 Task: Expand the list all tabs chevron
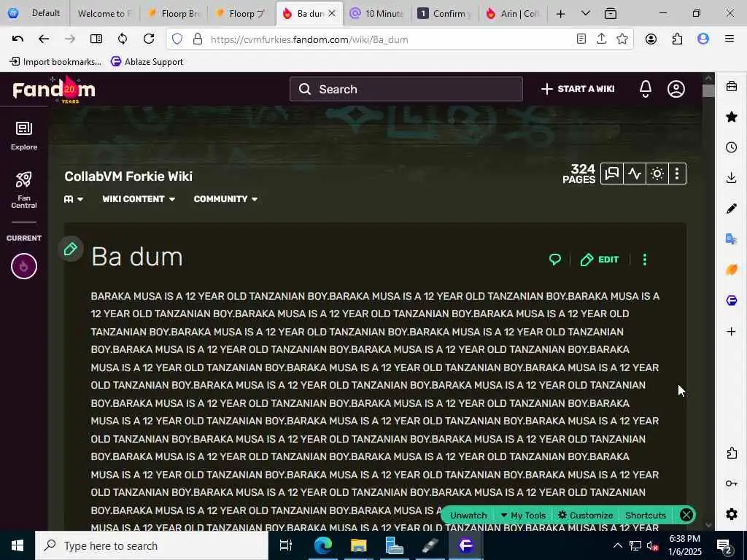click(586, 13)
